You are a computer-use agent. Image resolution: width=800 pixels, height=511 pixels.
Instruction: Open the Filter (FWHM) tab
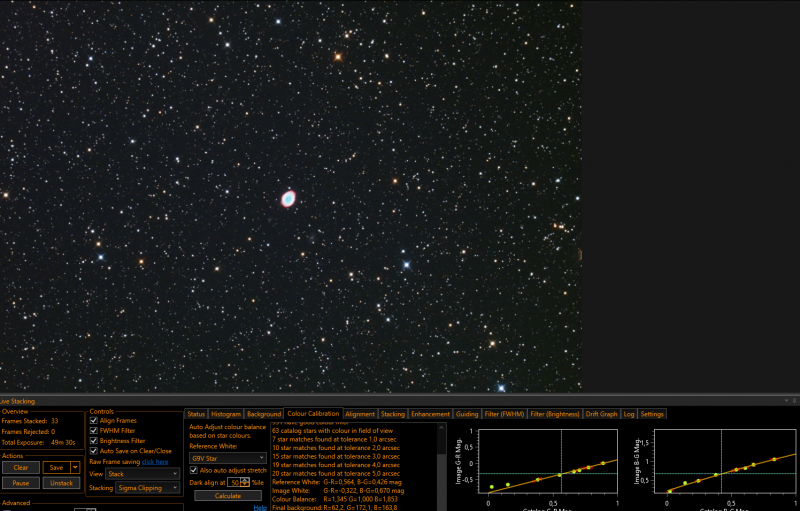504,414
